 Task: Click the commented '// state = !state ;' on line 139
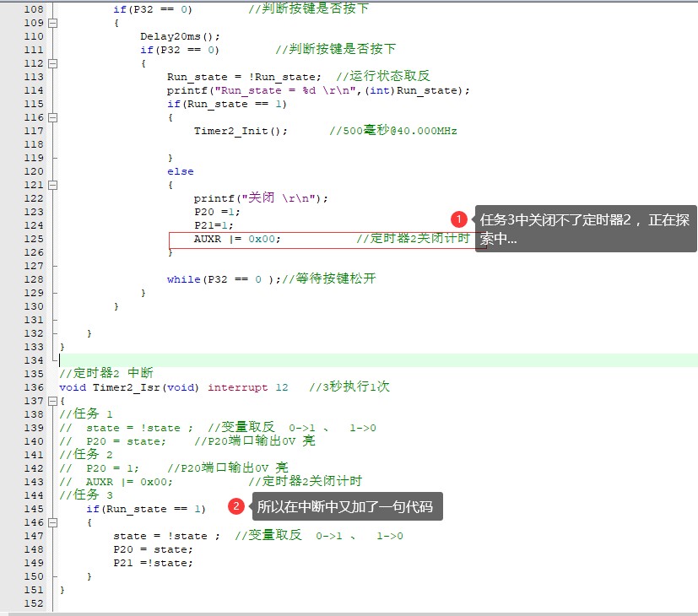tap(127, 428)
